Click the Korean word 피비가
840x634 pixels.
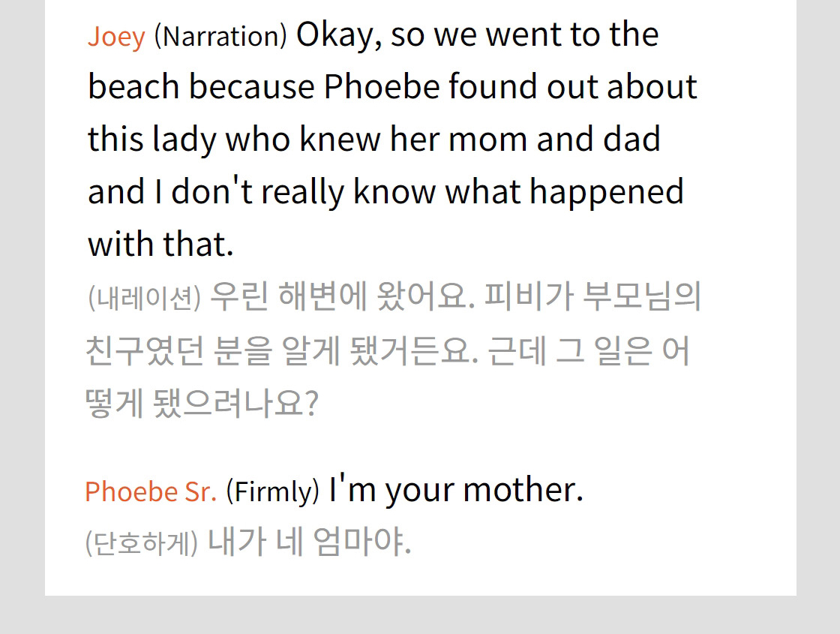(529, 297)
